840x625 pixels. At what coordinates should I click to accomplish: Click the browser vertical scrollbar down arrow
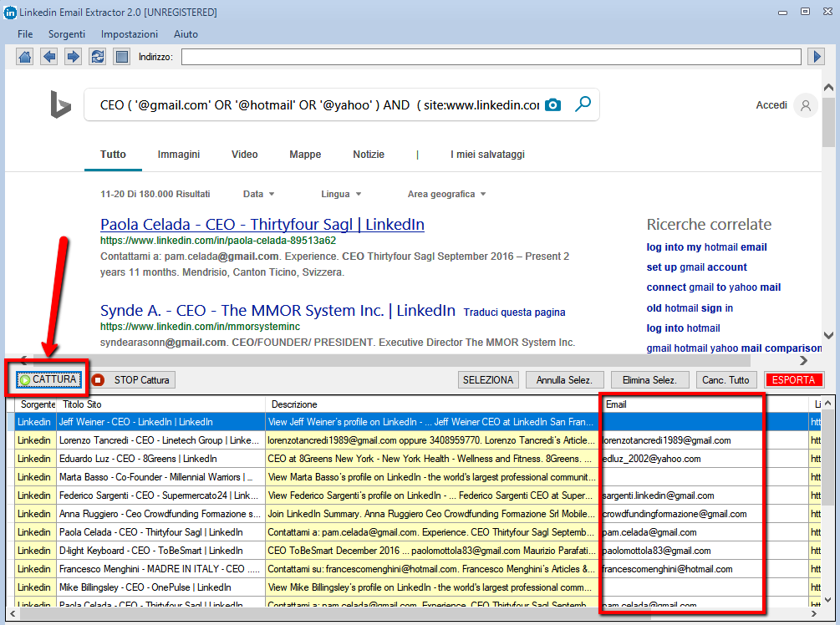829,335
